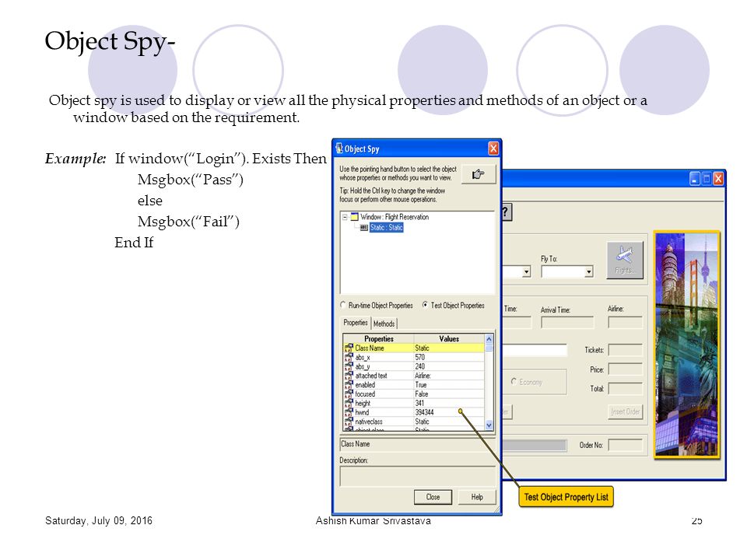The height and width of the screenshot is (560, 747).
Task: Minimize the Flight Reservation window
Action: click(x=695, y=179)
